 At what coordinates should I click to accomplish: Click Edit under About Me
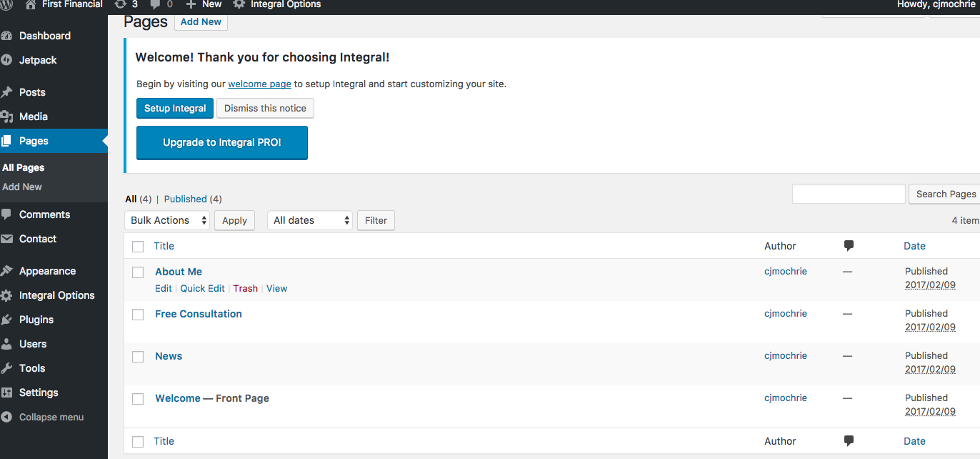coord(164,288)
